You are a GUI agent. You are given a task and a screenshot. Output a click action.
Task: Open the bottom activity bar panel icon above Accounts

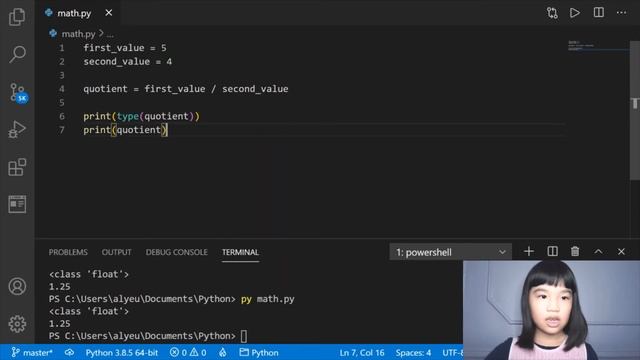pyautogui.click(x=17, y=204)
